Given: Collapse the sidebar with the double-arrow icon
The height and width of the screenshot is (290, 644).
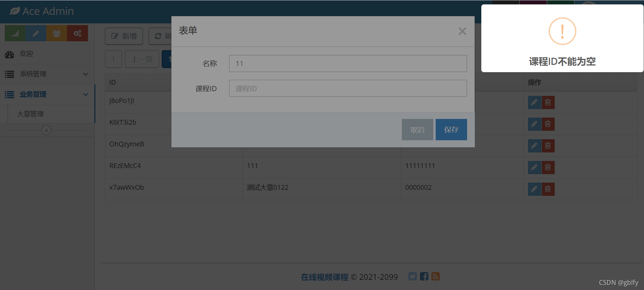Looking at the screenshot, I should (x=46, y=130).
